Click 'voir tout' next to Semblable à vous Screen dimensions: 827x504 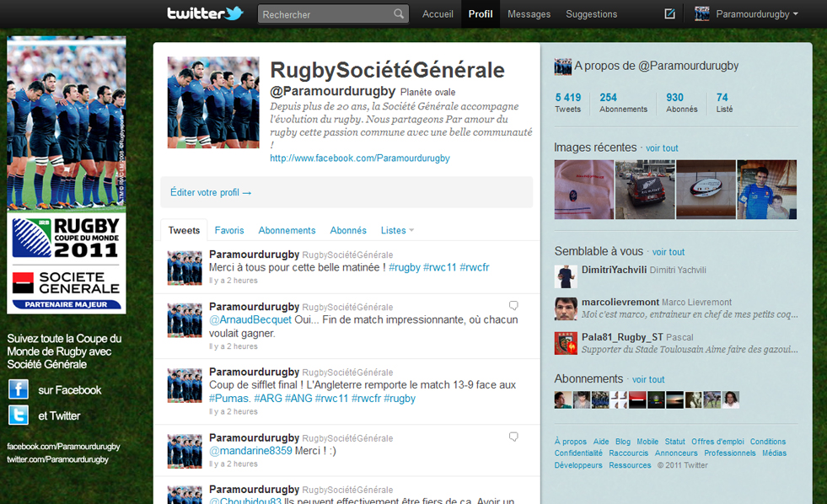click(669, 252)
